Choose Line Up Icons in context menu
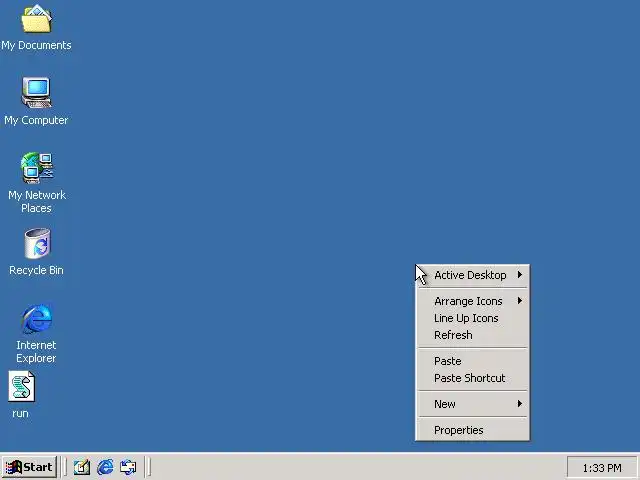640x480 pixels. pos(473,318)
